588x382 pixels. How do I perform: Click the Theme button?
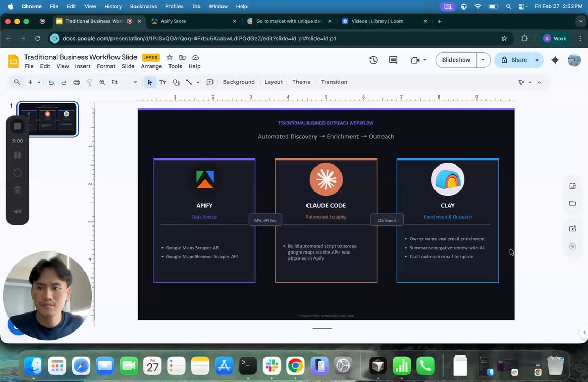tap(301, 82)
